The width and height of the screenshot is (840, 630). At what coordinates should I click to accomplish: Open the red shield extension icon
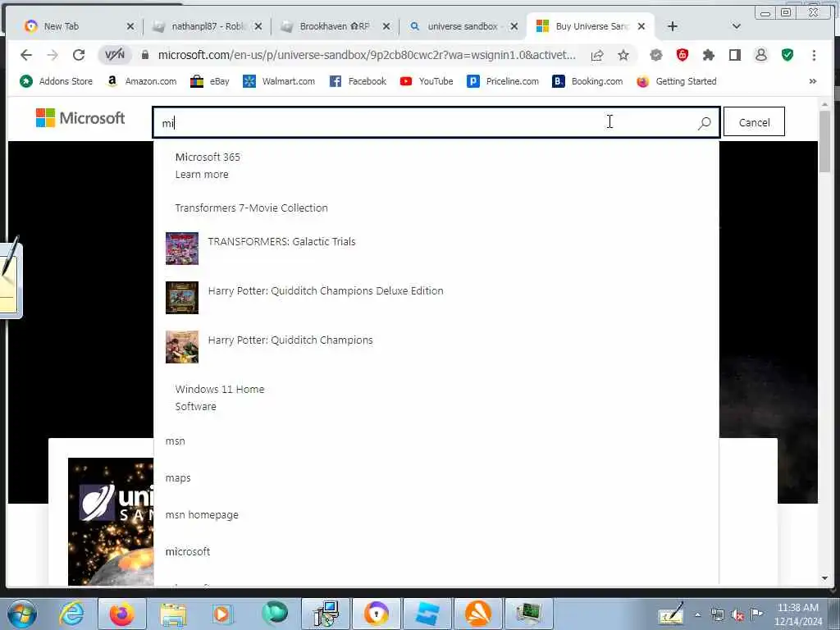(x=682, y=55)
